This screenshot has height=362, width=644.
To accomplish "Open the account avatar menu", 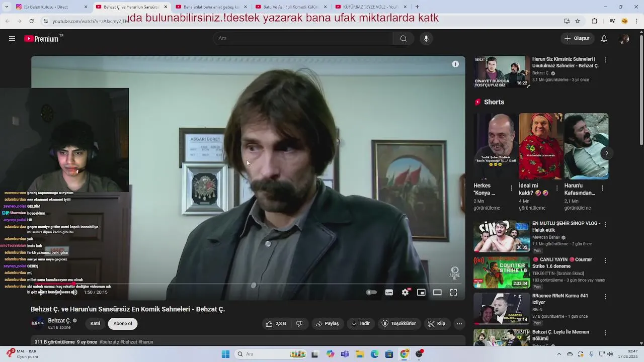I will click(x=624, y=39).
